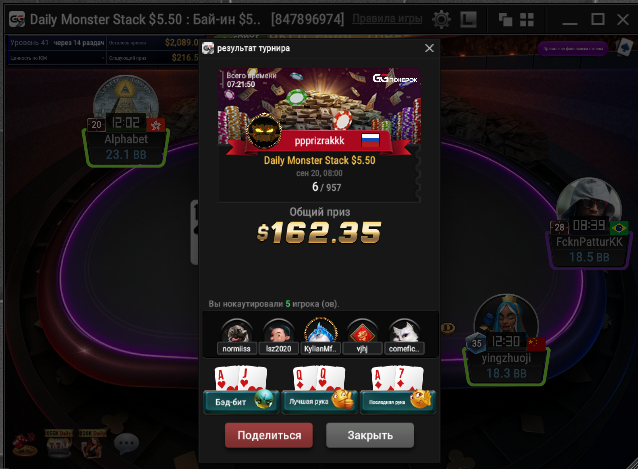This screenshot has width=638, height=469.
Task: Select knocked-out player normiisa avatar
Action: [x=236, y=332]
